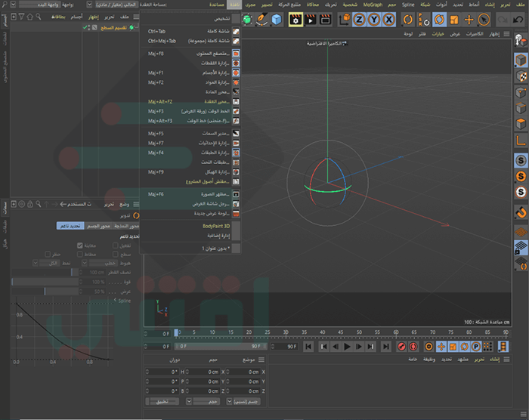Screen dimensions: 529x420
Task: Click the timeline filmstrip icon
Action: tap(503, 347)
